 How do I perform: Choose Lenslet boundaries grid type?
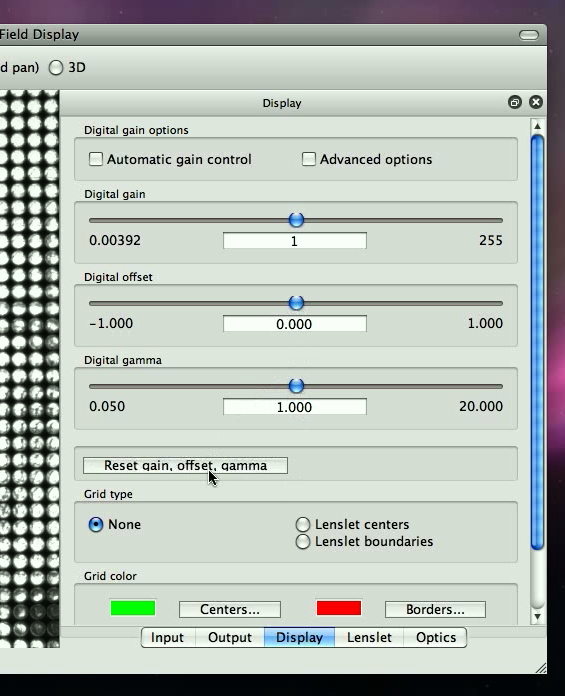(302, 542)
